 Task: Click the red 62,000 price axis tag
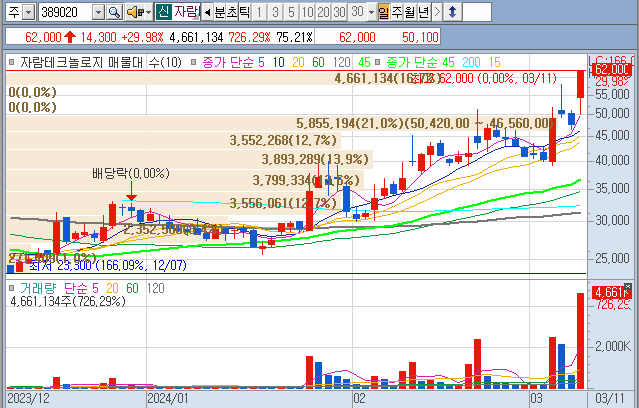click(612, 70)
